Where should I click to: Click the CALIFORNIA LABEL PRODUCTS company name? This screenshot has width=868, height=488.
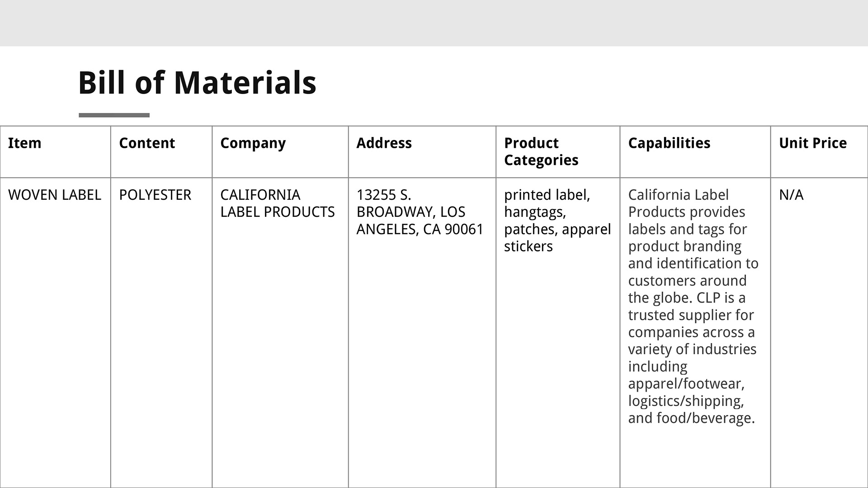pos(277,203)
